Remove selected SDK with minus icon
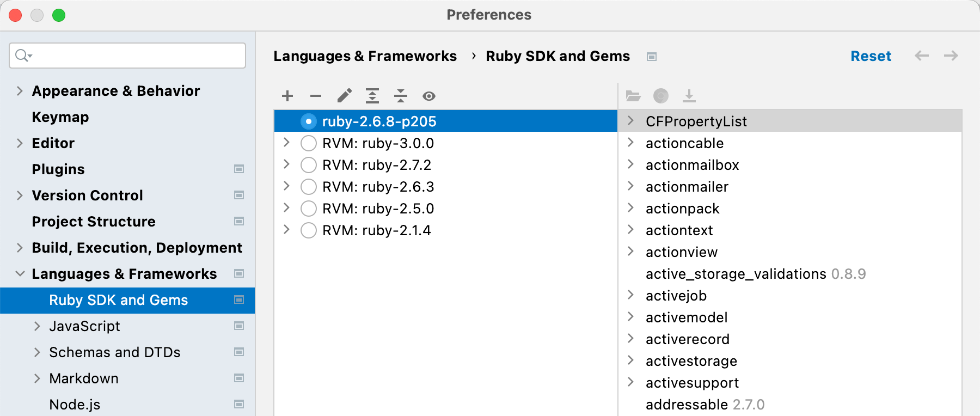 coord(316,96)
